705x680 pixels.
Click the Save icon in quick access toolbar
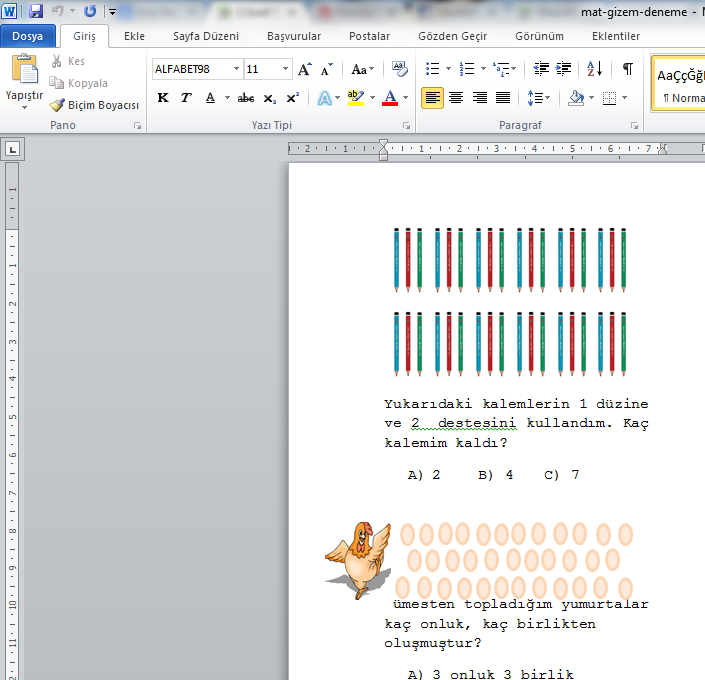(36, 12)
